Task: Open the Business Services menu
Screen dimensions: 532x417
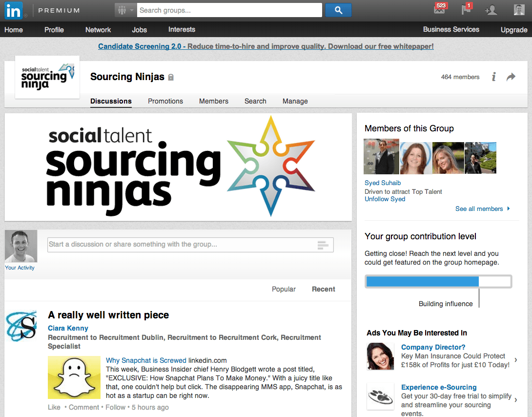Action: pyautogui.click(x=451, y=29)
